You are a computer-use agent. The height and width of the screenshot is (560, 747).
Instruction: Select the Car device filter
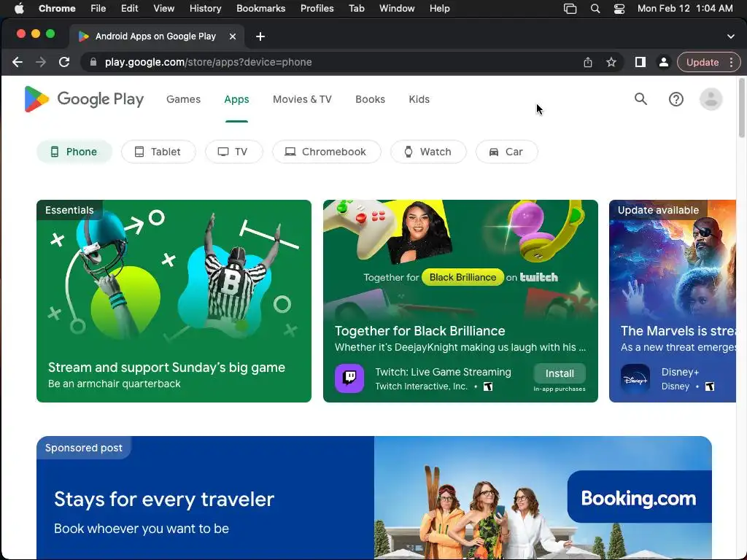coord(507,152)
